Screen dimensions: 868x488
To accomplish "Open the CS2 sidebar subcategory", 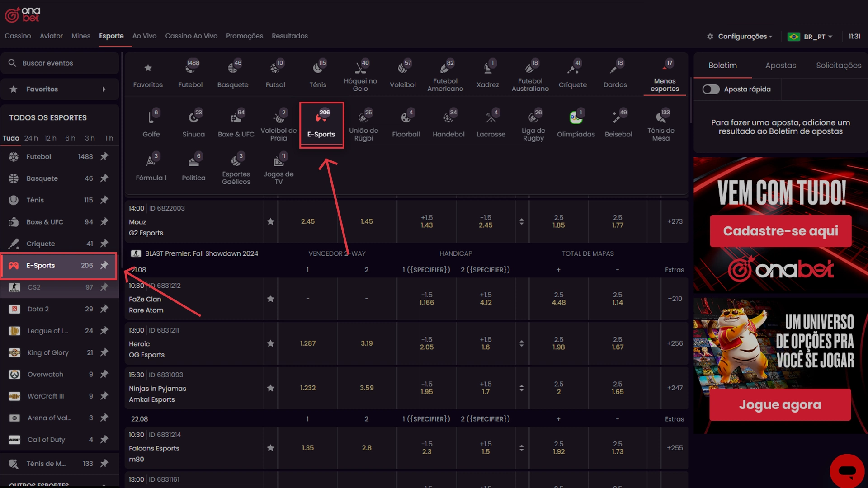I will coord(59,287).
